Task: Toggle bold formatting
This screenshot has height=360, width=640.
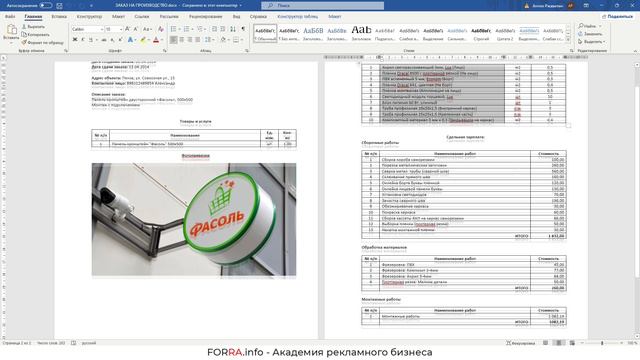Action: tap(75, 40)
